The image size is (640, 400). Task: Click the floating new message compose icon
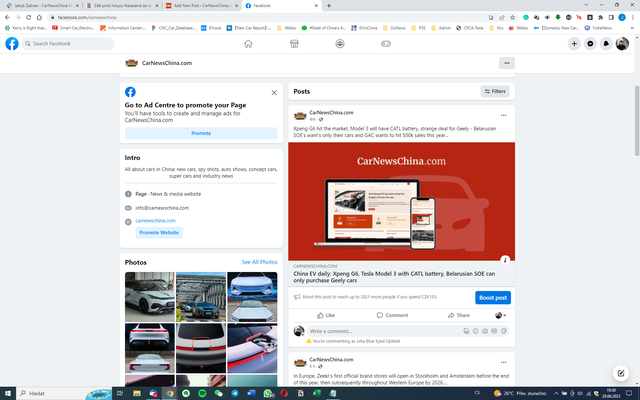pyautogui.click(x=621, y=373)
